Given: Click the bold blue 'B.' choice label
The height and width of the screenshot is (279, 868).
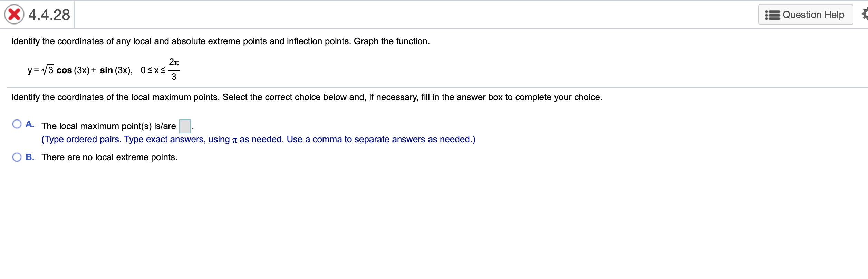Looking at the screenshot, I should [x=30, y=157].
